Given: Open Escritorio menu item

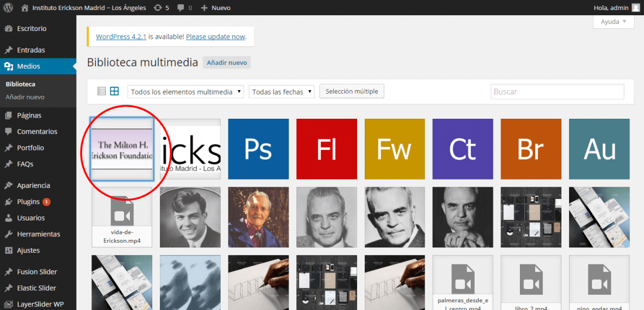Looking at the screenshot, I should [32, 29].
